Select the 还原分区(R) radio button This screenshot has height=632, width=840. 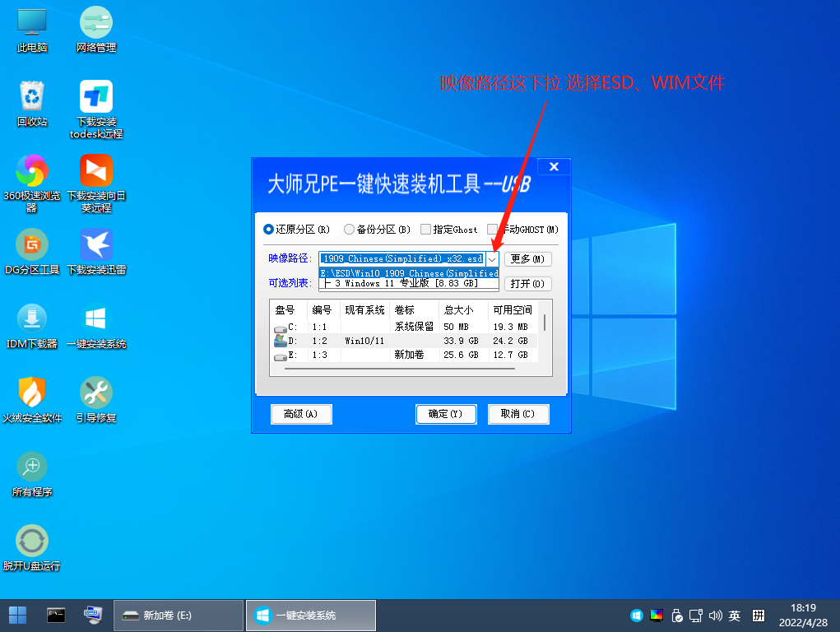point(269,230)
